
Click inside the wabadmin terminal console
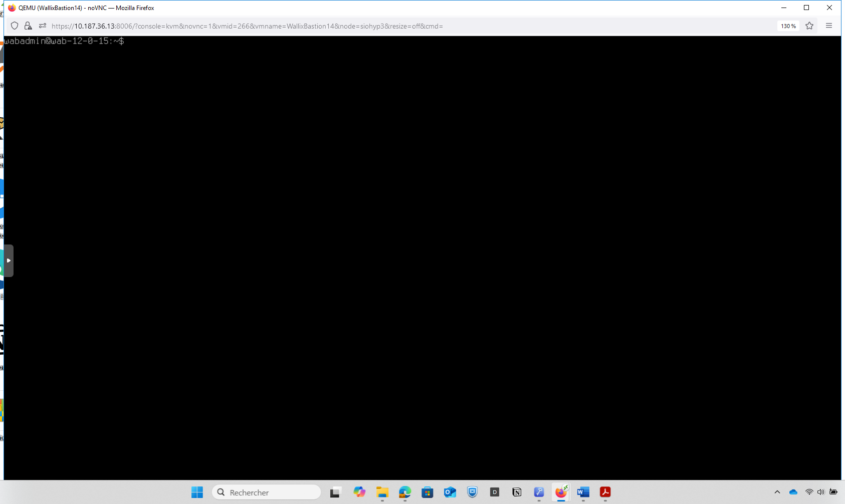(421, 250)
